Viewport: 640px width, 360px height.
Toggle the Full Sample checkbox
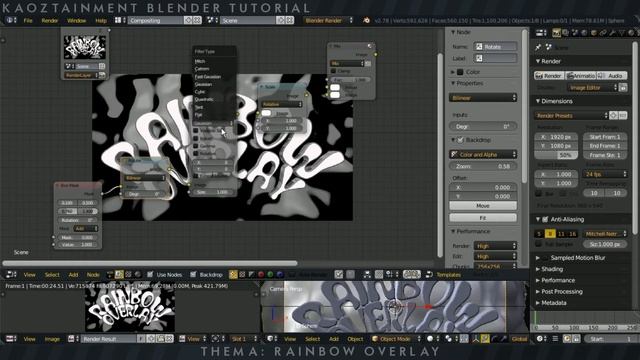(538, 244)
